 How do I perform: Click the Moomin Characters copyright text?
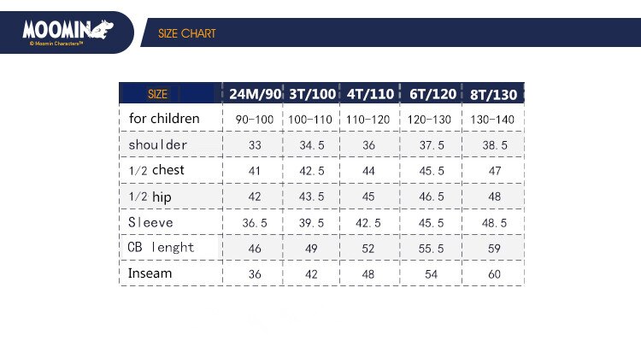(x=56, y=44)
